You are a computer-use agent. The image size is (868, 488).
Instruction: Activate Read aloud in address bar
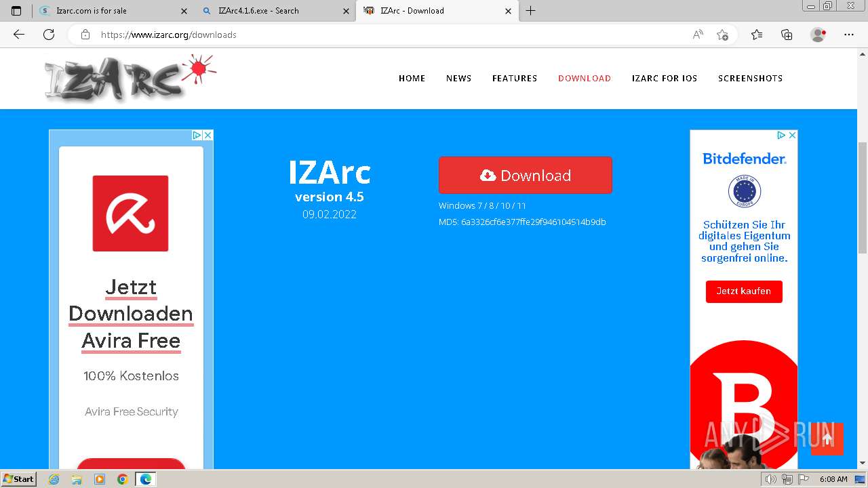pos(698,35)
